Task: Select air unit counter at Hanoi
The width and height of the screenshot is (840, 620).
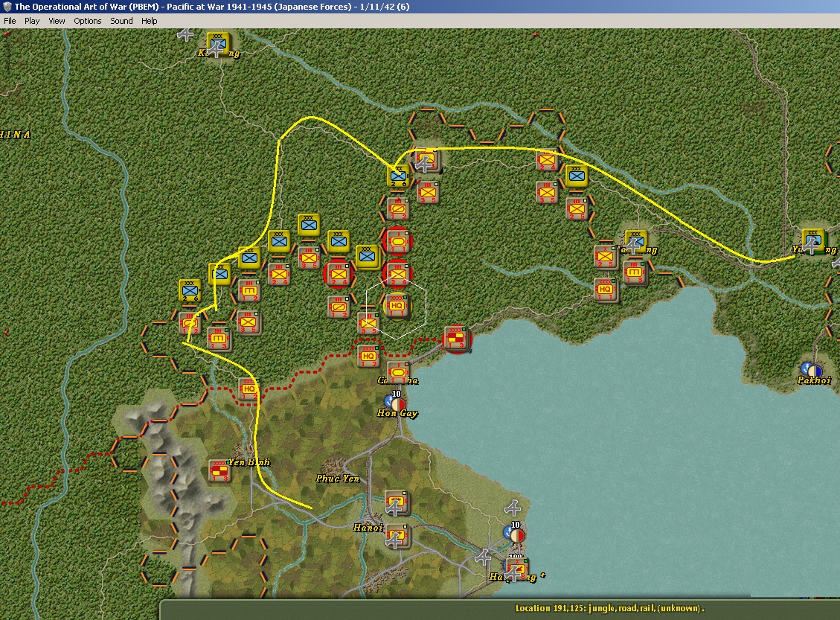Action: (397, 537)
